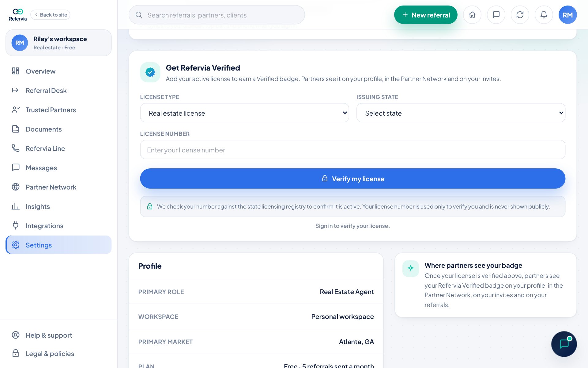Viewport: 588px width, 368px height.
Task: Expand the Issuing State dropdown
Action: [461, 113]
